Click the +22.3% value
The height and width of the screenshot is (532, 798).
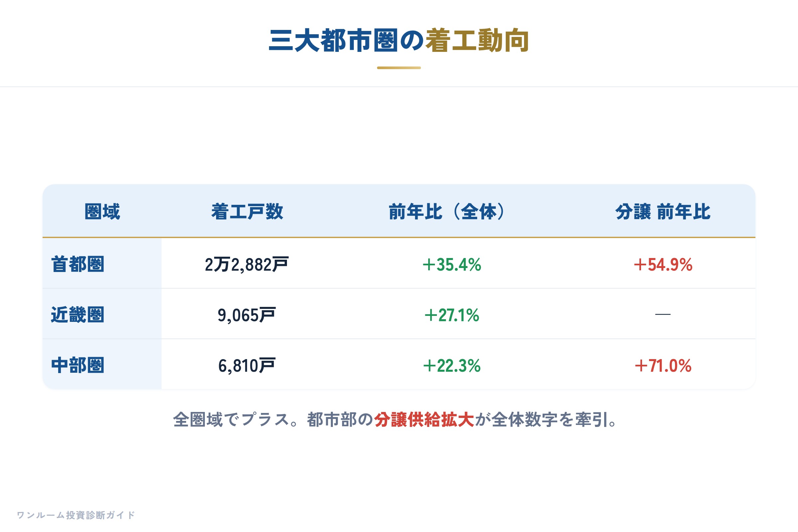(x=452, y=366)
